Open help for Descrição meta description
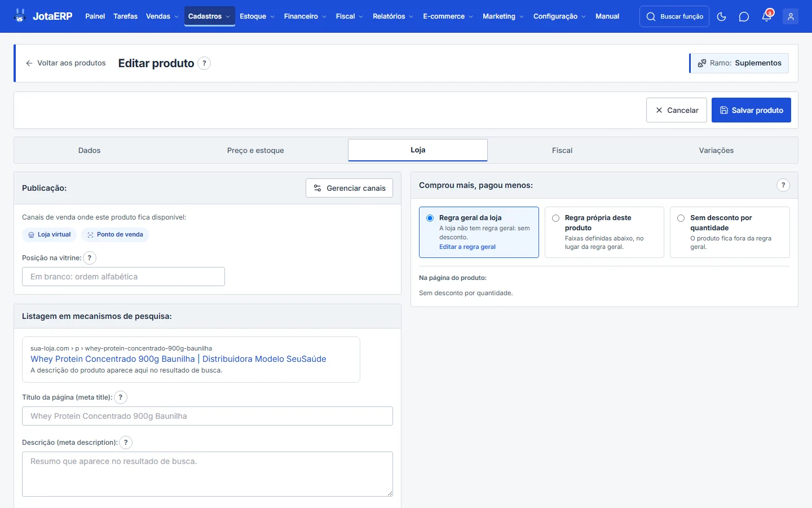 click(x=126, y=443)
